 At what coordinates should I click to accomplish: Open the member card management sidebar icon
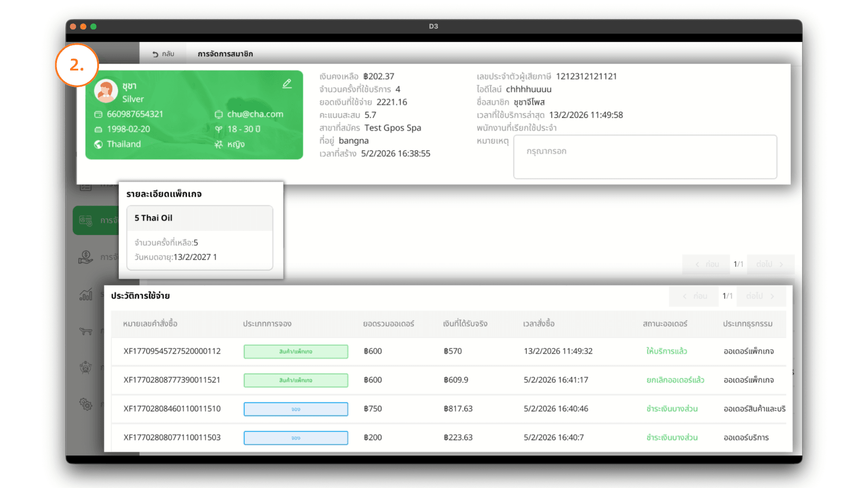(86, 221)
